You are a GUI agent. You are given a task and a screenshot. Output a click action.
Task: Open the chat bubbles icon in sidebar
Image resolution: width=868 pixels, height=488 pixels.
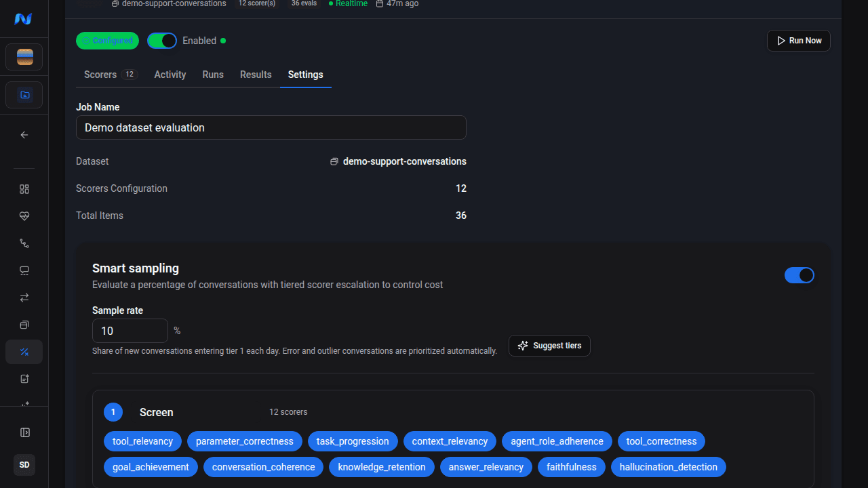tap(24, 270)
